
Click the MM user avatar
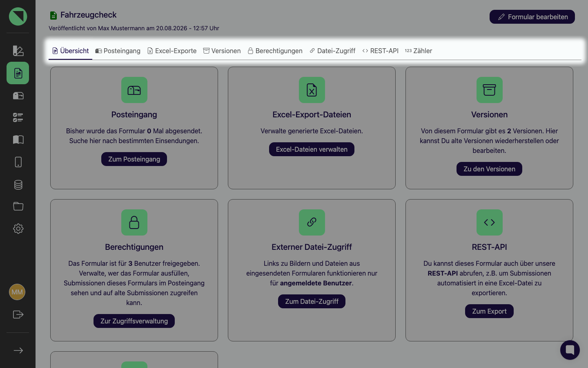17,292
